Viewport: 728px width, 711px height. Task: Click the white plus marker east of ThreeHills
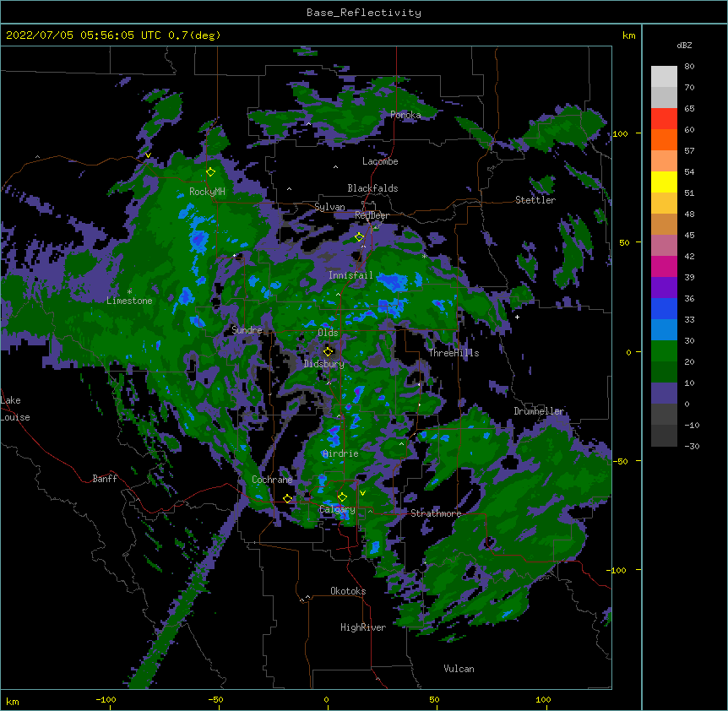tap(517, 317)
